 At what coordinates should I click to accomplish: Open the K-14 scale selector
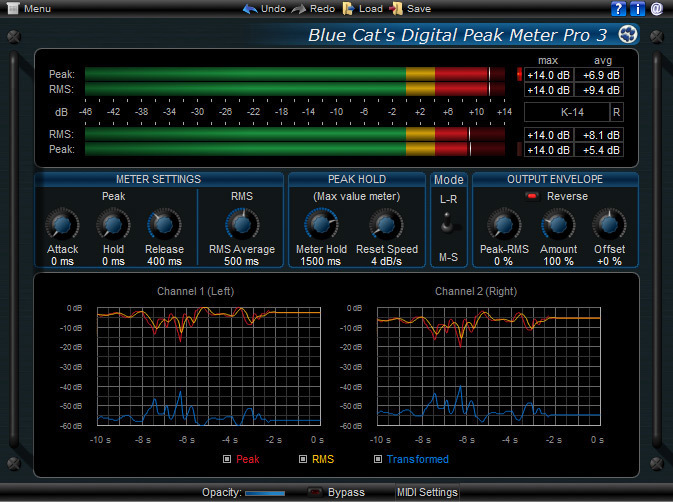point(567,112)
